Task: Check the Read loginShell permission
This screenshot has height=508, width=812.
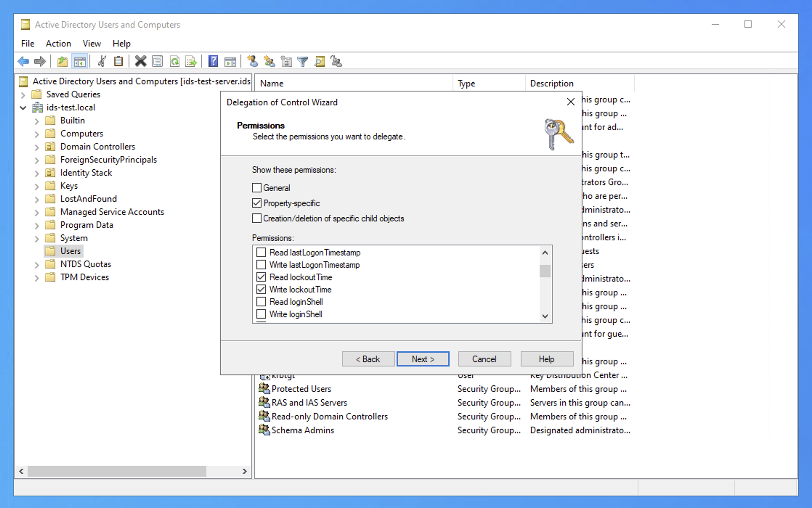Action: pyautogui.click(x=261, y=302)
